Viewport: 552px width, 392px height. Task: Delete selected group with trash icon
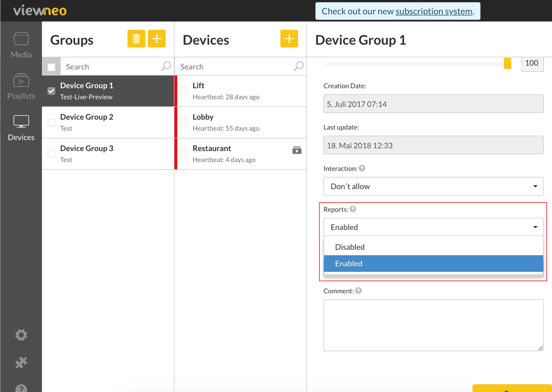tap(136, 39)
